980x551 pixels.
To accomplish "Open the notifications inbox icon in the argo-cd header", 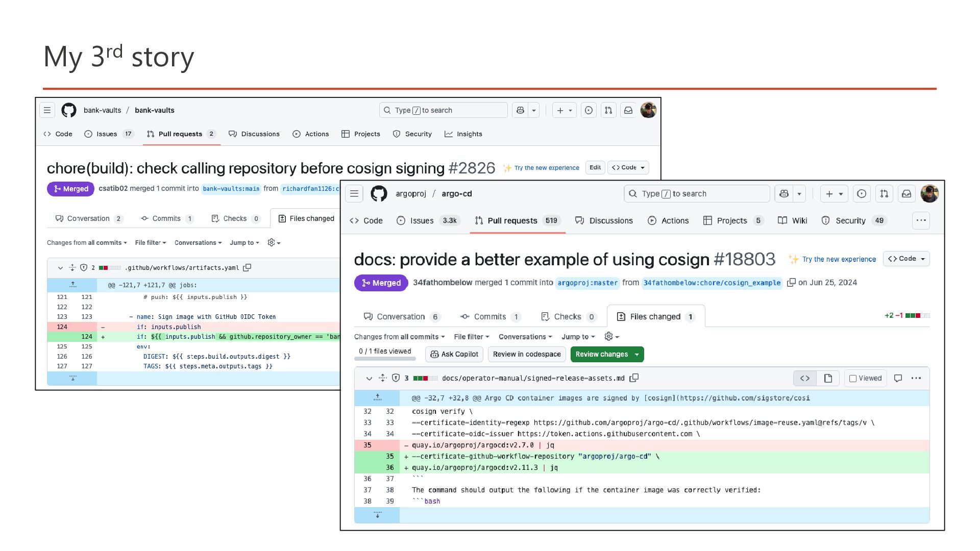I will click(x=906, y=194).
